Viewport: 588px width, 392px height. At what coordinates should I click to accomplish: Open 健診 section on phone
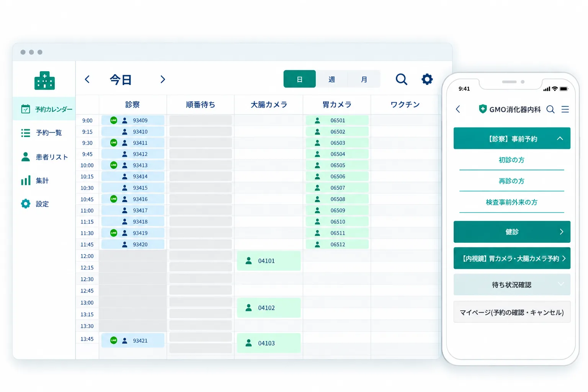click(512, 232)
